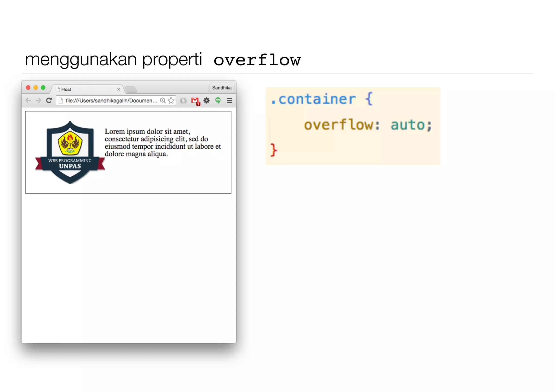The height and width of the screenshot is (392, 555).
Task: Click the file URL address field
Action: (111, 101)
